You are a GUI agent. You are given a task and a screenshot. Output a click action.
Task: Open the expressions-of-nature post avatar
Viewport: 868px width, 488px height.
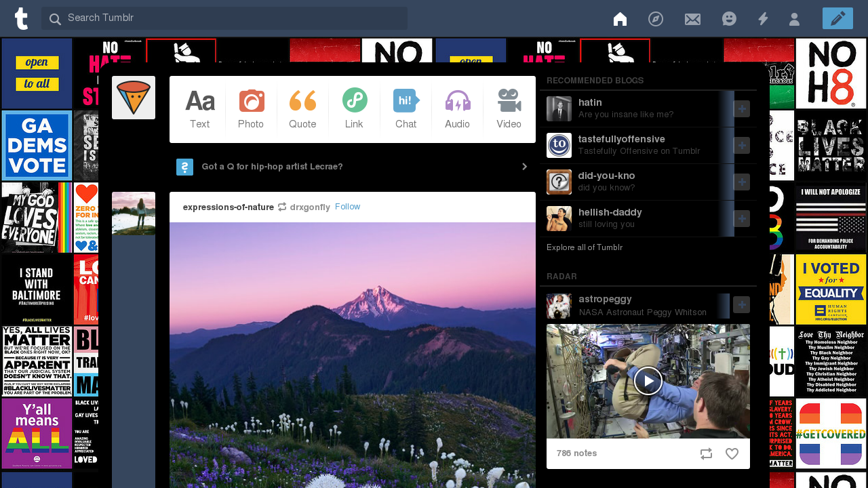[x=134, y=213]
